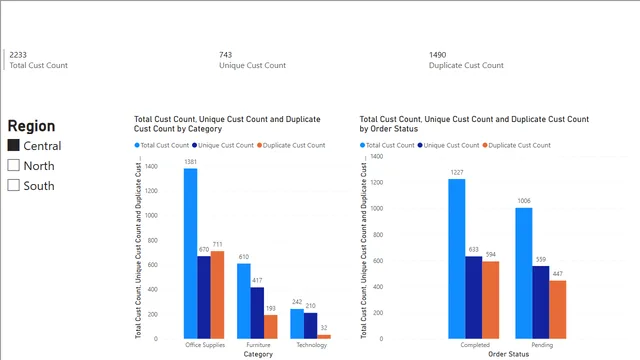The image size is (640, 360).
Task: Click Total Cust Count legend in Order Status chart
Action: pyautogui.click(x=387, y=145)
